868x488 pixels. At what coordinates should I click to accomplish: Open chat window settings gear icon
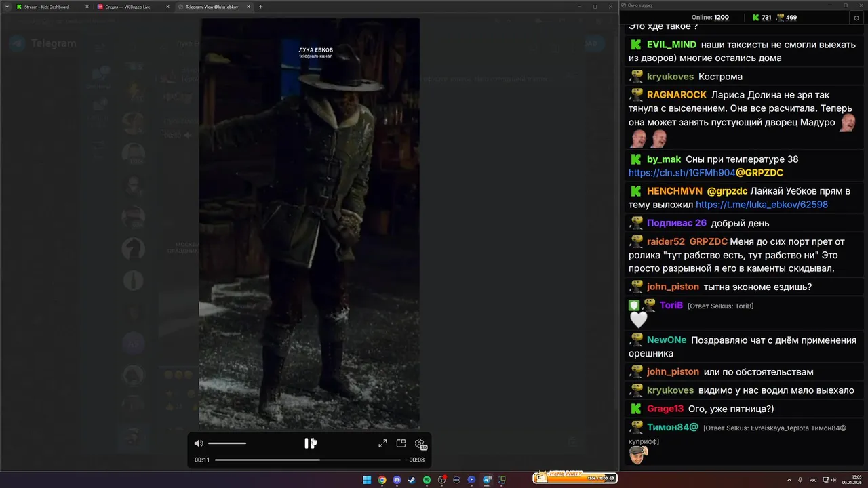point(856,18)
